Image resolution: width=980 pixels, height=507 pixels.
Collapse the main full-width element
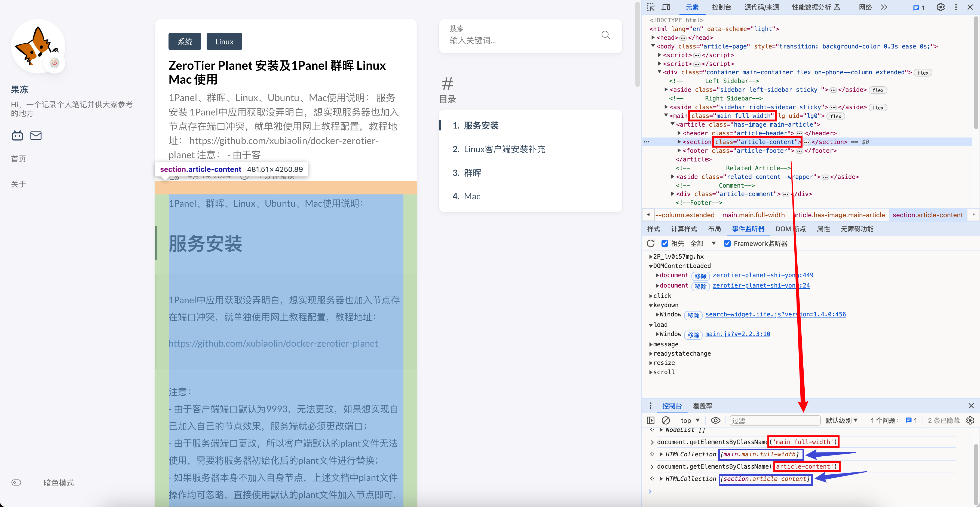pos(666,115)
